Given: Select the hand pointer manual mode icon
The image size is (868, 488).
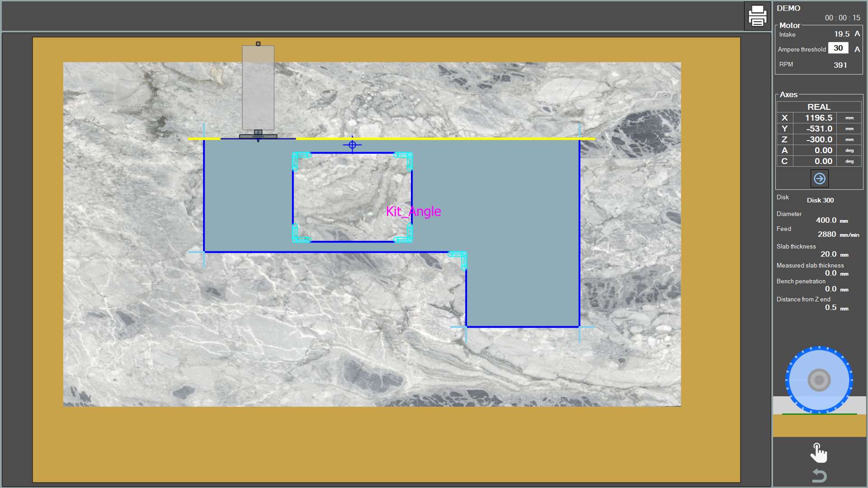Looking at the screenshot, I should coord(819,453).
